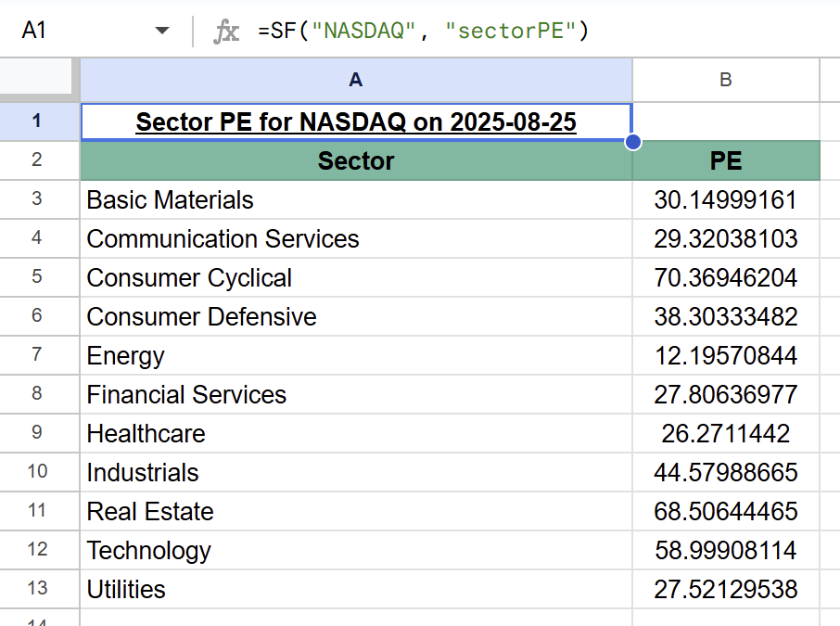Select the Consumer Cyclical PE value cell
Viewport: 840px width, 626px height.
pos(725,277)
